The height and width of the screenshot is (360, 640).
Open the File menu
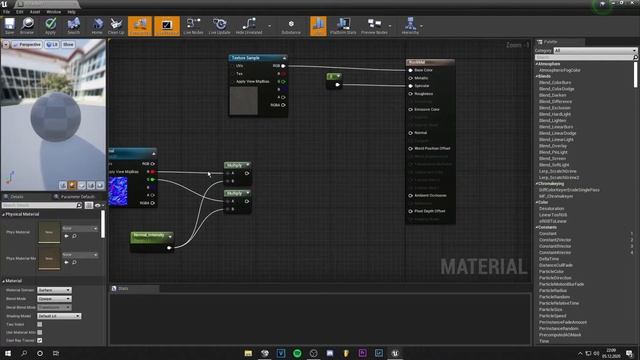7,12
